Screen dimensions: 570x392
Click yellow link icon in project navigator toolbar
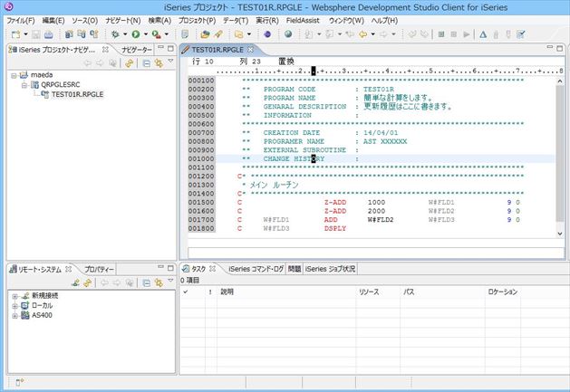(129, 63)
